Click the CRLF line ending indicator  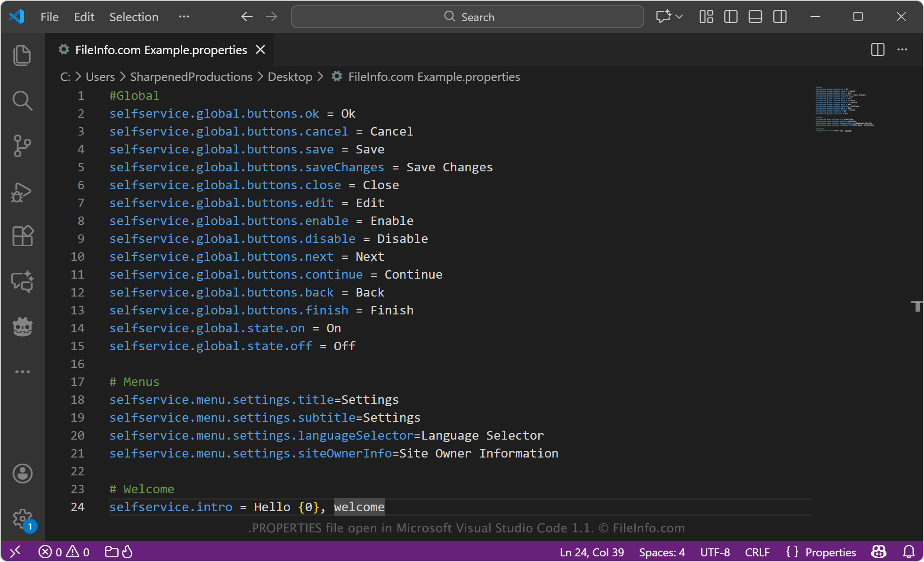pyautogui.click(x=757, y=552)
